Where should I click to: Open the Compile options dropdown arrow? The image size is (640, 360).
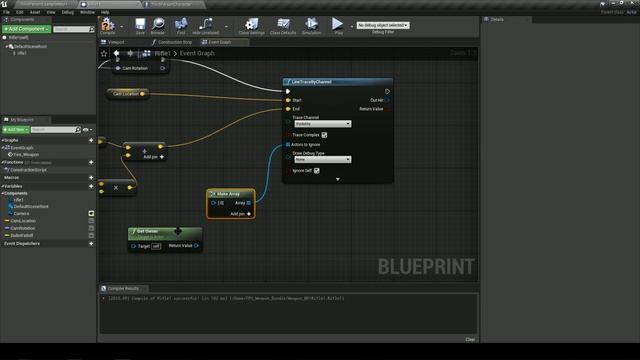coord(122,27)
